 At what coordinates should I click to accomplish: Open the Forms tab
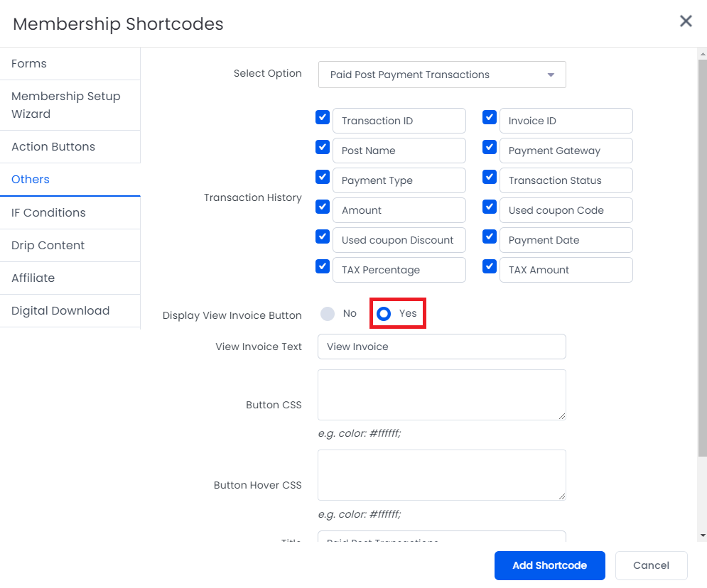tap(70, 63)
